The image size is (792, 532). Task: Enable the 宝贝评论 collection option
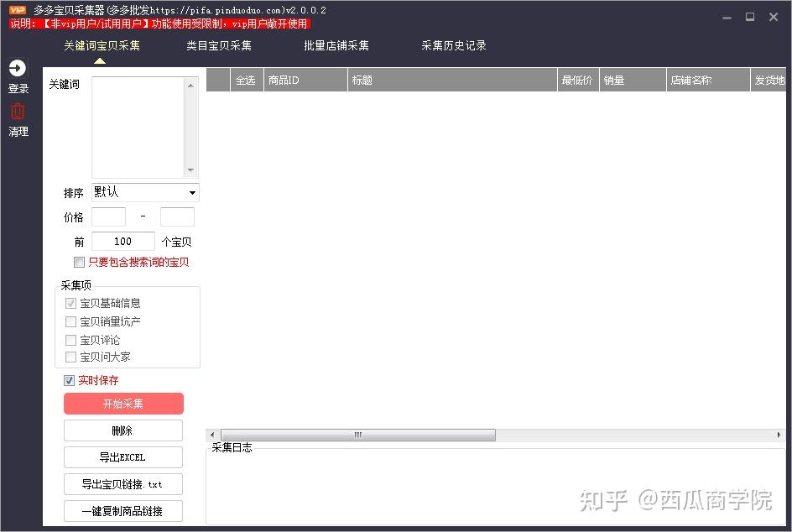[x=70, y=340]
